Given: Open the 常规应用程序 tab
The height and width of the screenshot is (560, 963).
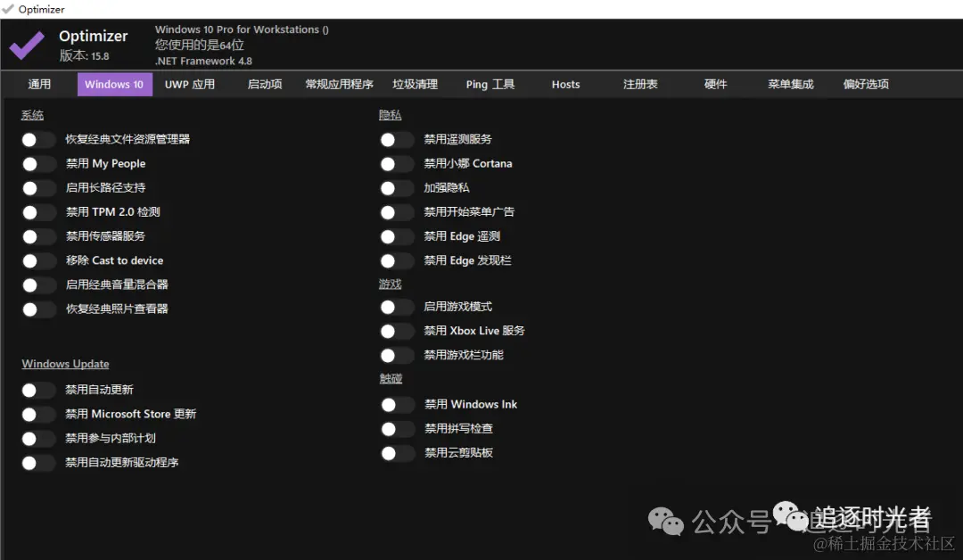Looking at the screenshot, I should (x=340, y=84).
